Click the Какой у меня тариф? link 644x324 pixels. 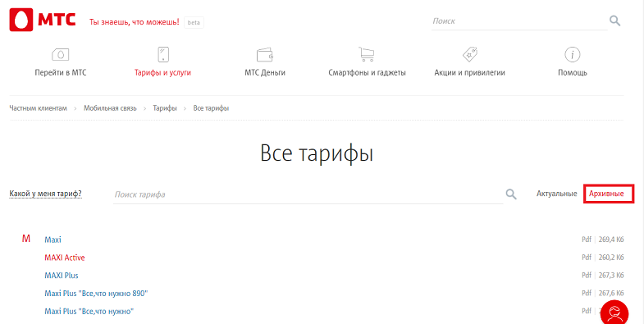click(x=46, y=194)
